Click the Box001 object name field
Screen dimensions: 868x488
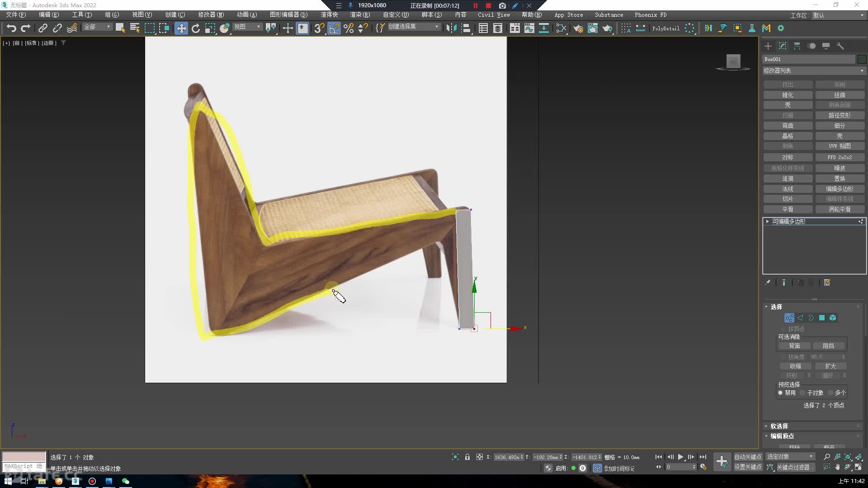coord(809,59)
